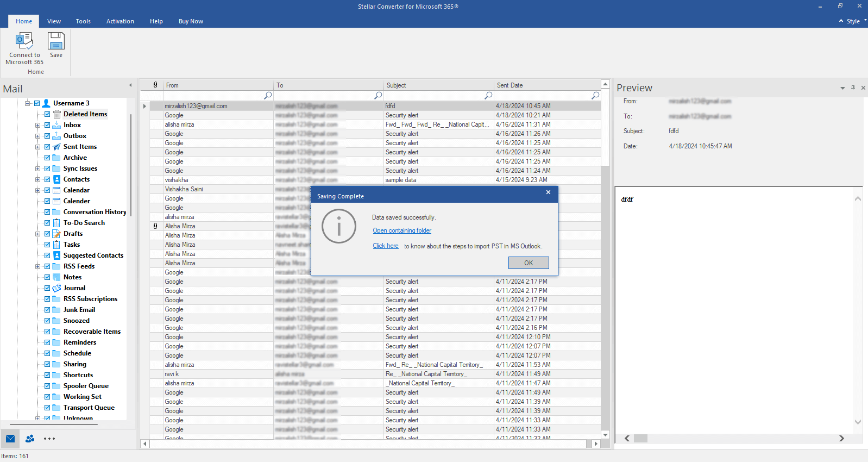This screenshot has width=868, height=462.
Task: Click the Tasks folder icon
Action: pos(56,245)
